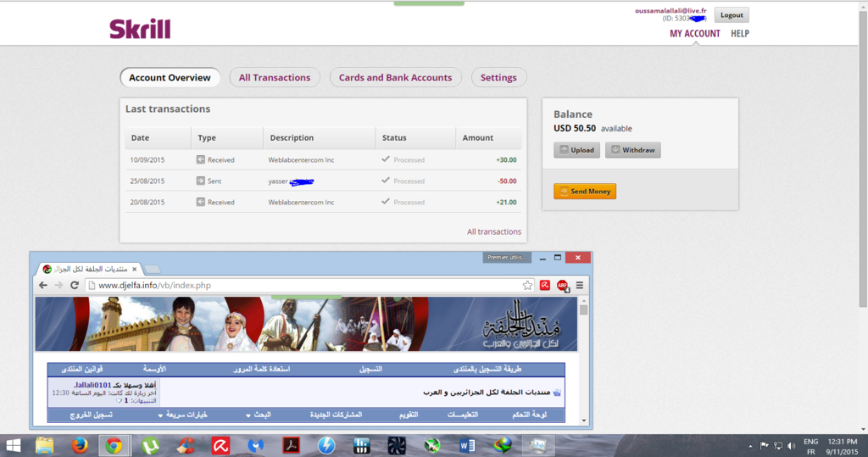The image size is (868, 457).
Task: Click the Sent icon for 25/08/2015 transaction
Action: 200,181
